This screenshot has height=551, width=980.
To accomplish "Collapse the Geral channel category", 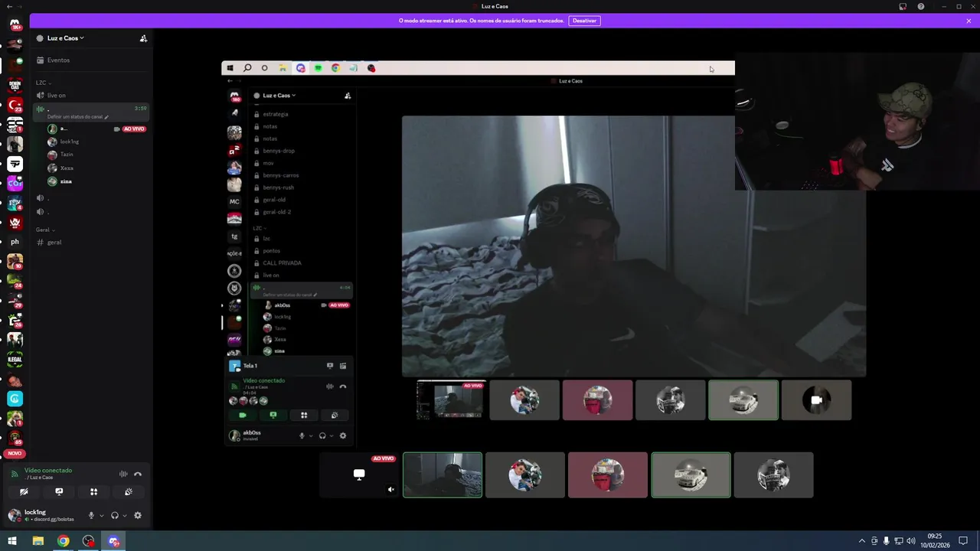I will [x=45, y=230].
